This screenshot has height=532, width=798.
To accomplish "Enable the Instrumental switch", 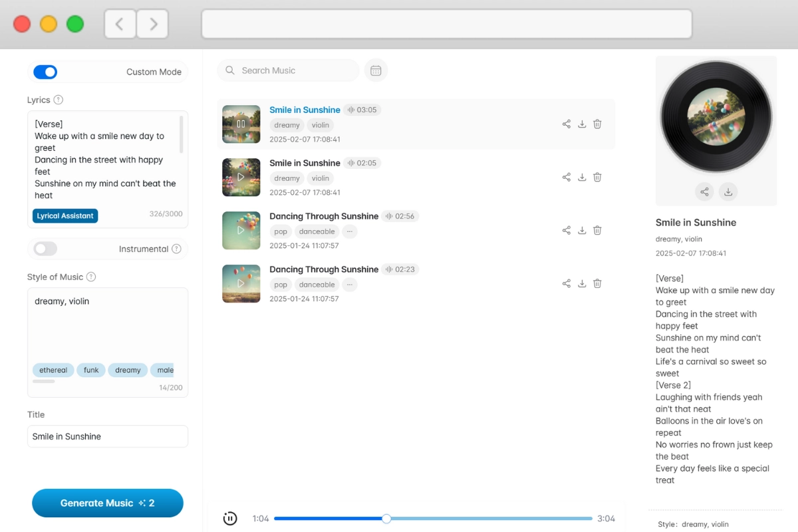I will [45, 248].
